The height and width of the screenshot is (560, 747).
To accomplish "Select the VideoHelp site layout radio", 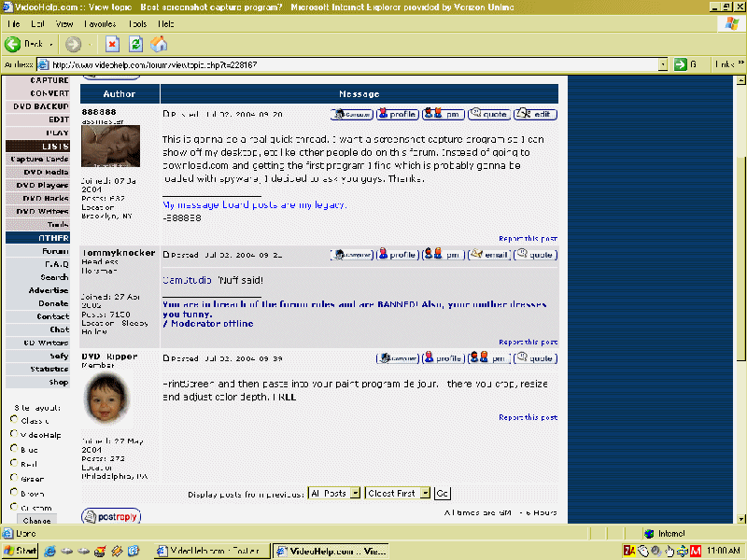I will click(14, 434).
